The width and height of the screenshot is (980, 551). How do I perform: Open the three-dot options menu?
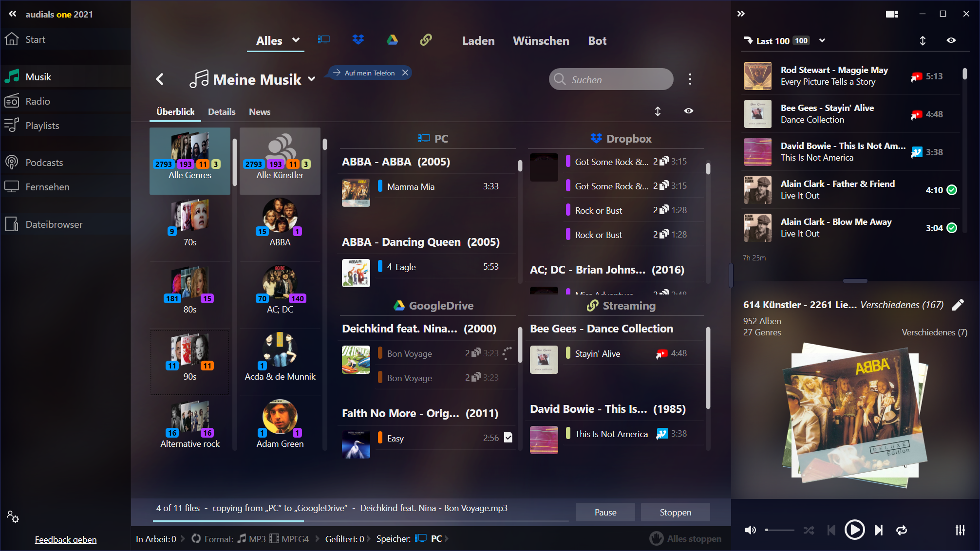[690, 79]
